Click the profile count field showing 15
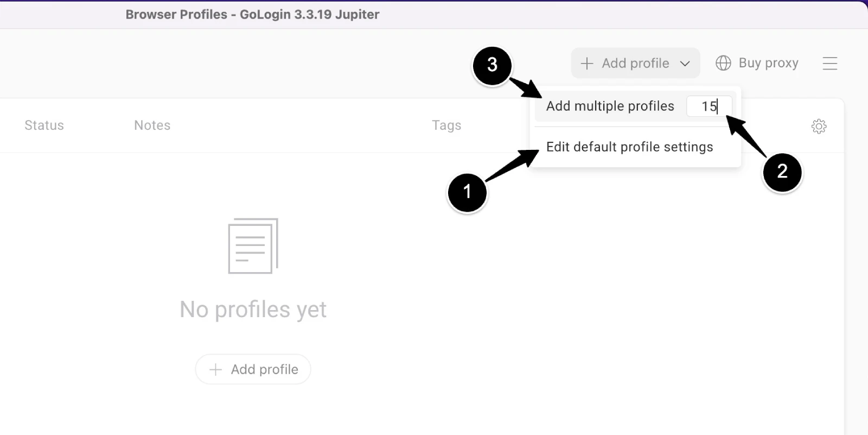 709,106
